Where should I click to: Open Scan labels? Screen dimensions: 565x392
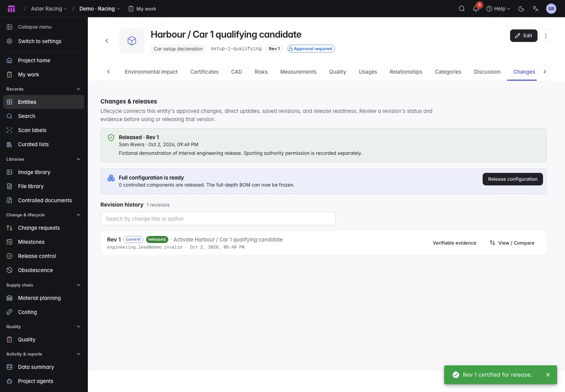(x=44, y=130)
